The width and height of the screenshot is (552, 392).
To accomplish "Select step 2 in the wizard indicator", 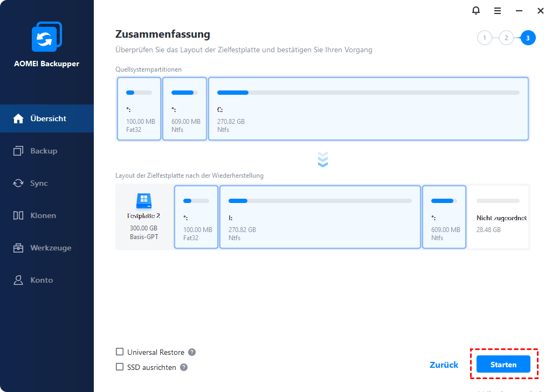I will click(506, 38).
